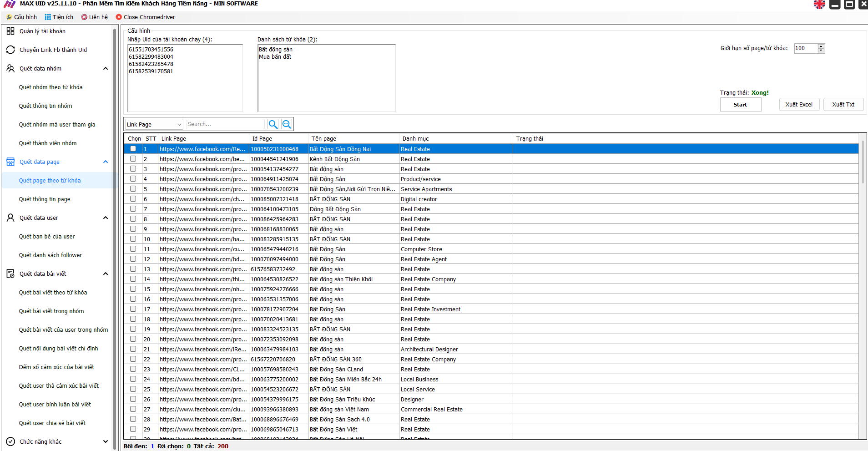Image resolution: width=868 pixels, height=451 pixels.
Task: Open the Link Page filter dropdown
Action: point(154,124)
